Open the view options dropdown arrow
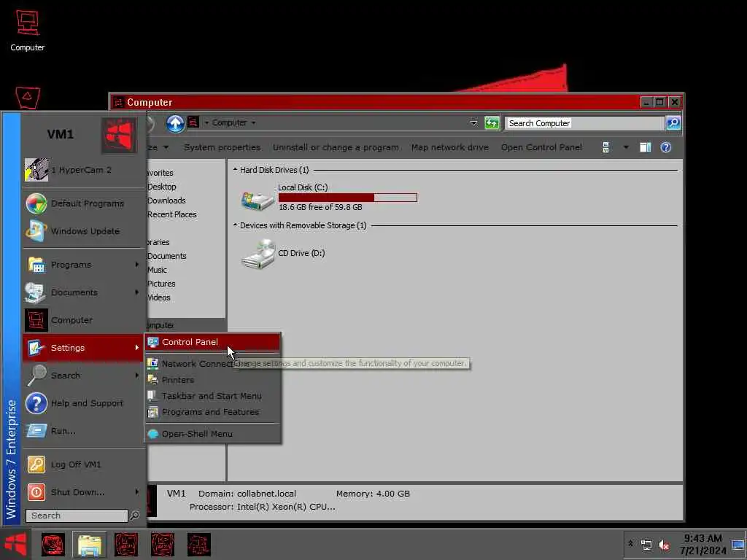 click(x=625, y=147)
